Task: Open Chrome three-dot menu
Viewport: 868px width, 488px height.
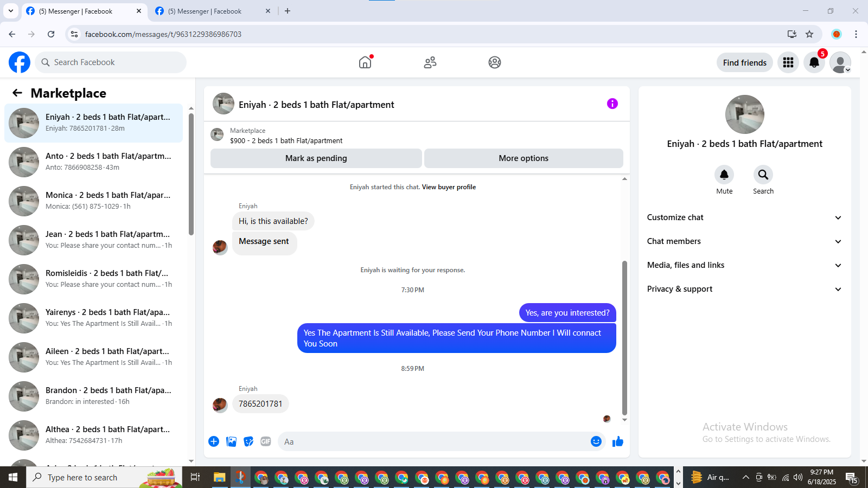Action: coord(856,34)
